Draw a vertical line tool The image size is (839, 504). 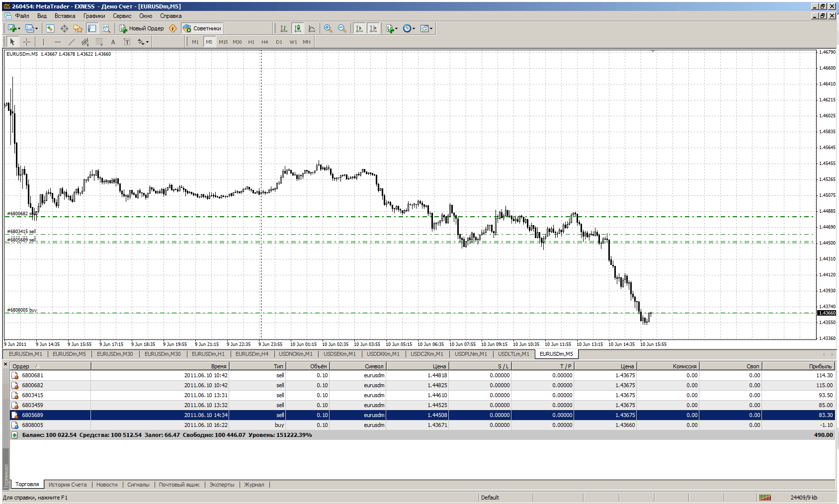tap(43, 42)
